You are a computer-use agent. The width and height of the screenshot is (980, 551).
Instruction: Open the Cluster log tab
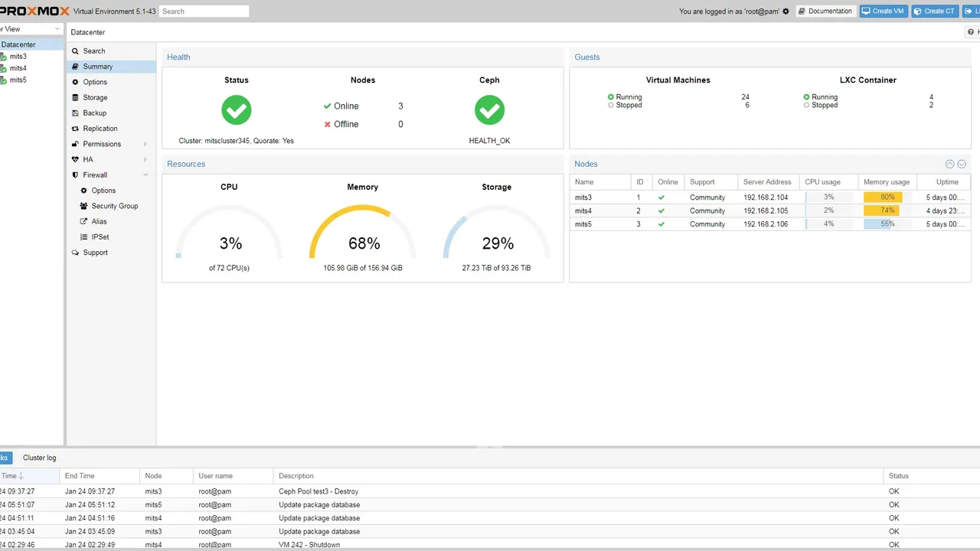click(39, 458)
